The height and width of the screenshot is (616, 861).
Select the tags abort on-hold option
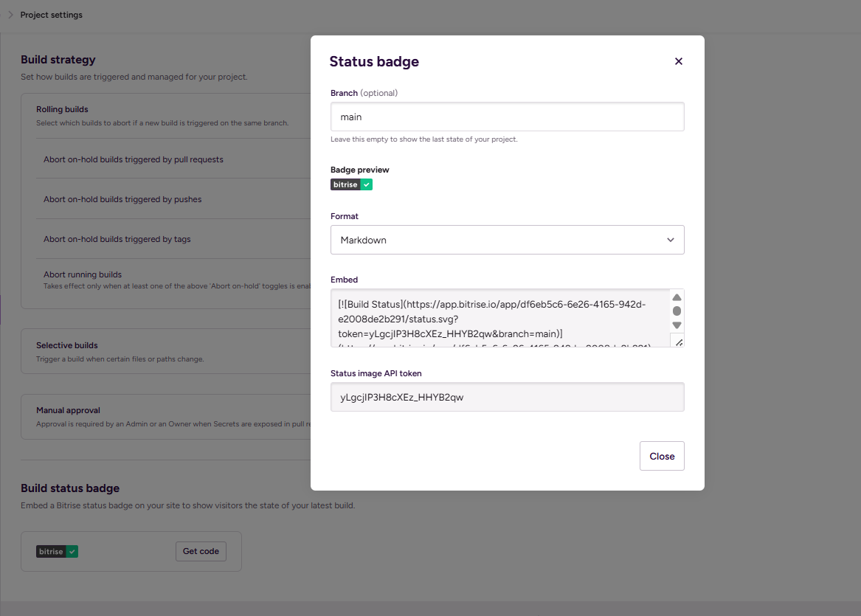117,239
